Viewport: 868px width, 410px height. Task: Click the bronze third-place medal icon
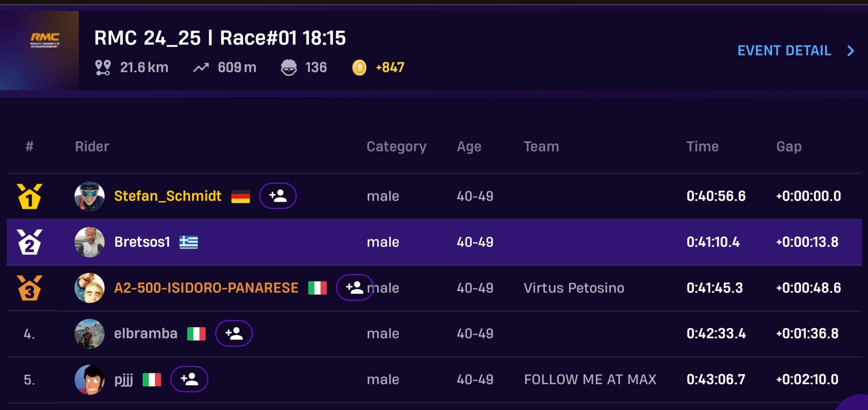pos(29,288)
